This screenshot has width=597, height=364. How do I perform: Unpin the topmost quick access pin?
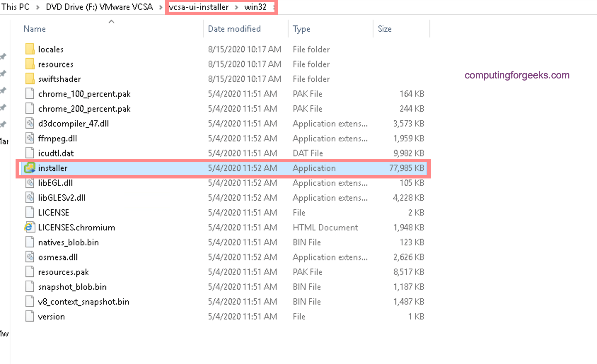4,57
